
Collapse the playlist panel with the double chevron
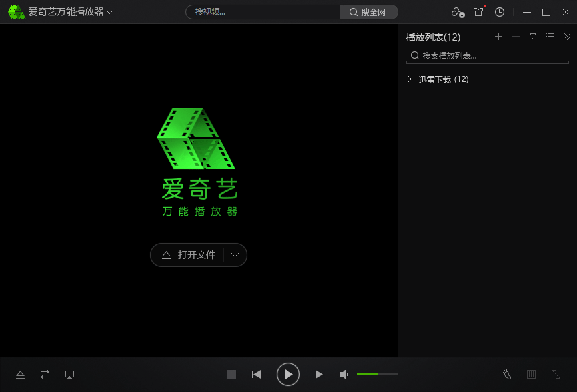(566, 37)
